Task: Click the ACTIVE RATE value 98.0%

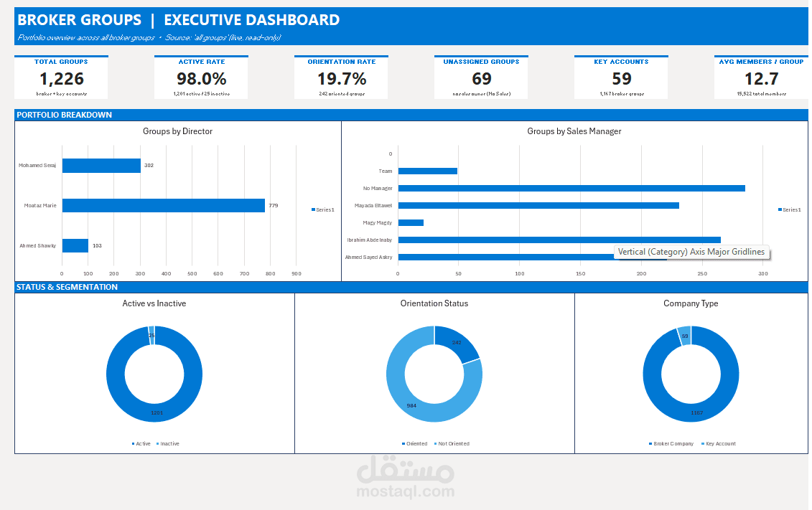Action: click(202, 79)
